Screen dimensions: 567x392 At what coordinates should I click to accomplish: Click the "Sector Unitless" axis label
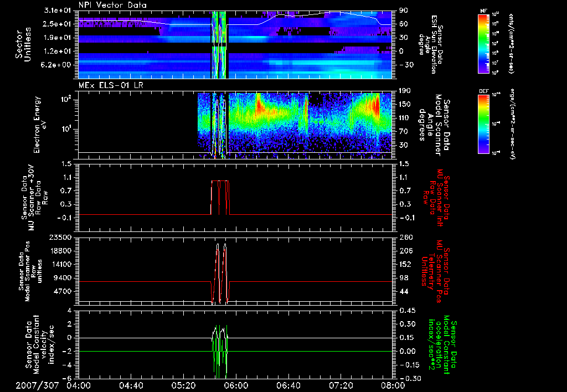(23, 44)
